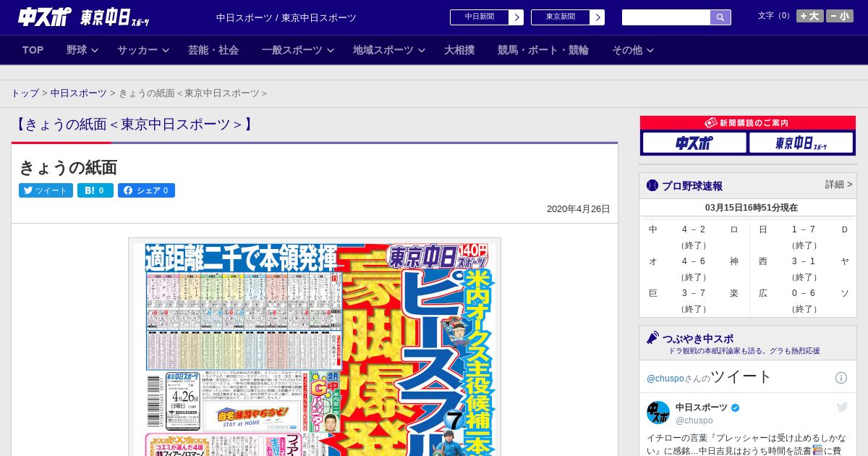Focus the header search field

[x=666, y=17]
